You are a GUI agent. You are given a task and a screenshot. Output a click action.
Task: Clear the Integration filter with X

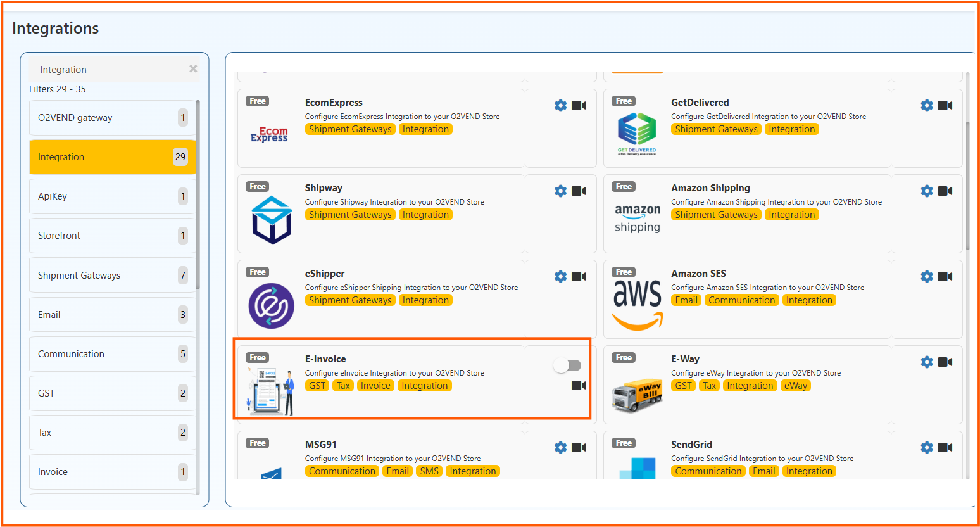click(193, 69)
